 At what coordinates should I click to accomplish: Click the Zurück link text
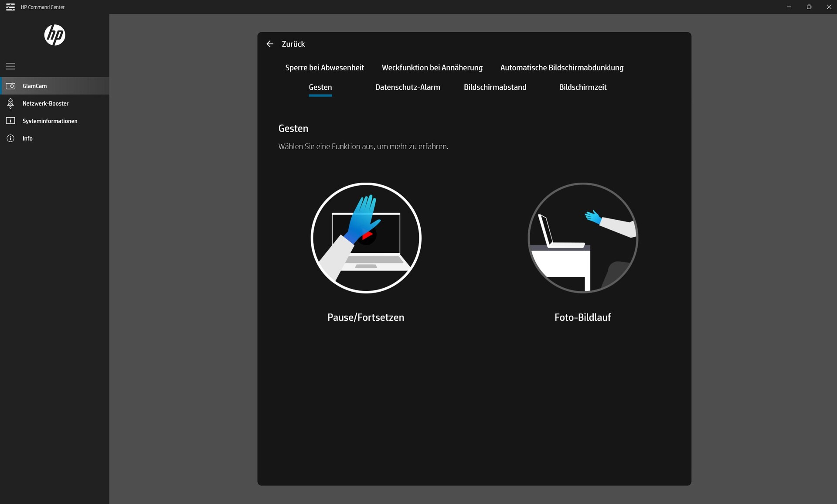(x=293, y=44)
